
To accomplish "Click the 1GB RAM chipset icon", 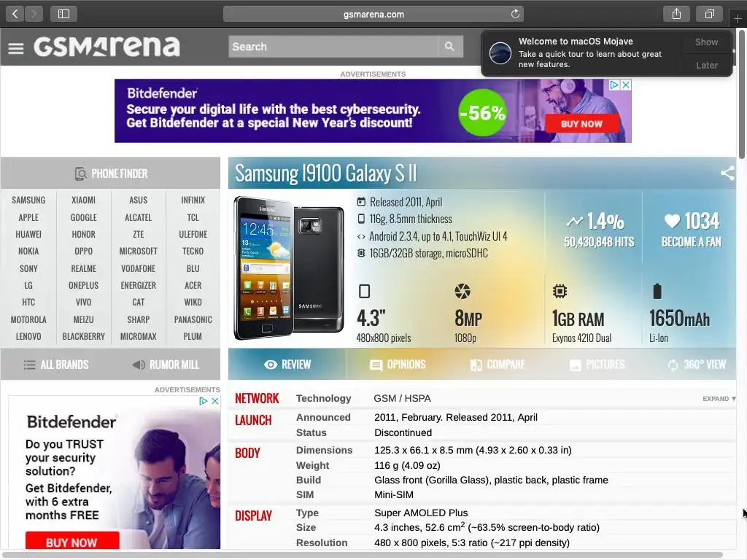I will 560,291.
